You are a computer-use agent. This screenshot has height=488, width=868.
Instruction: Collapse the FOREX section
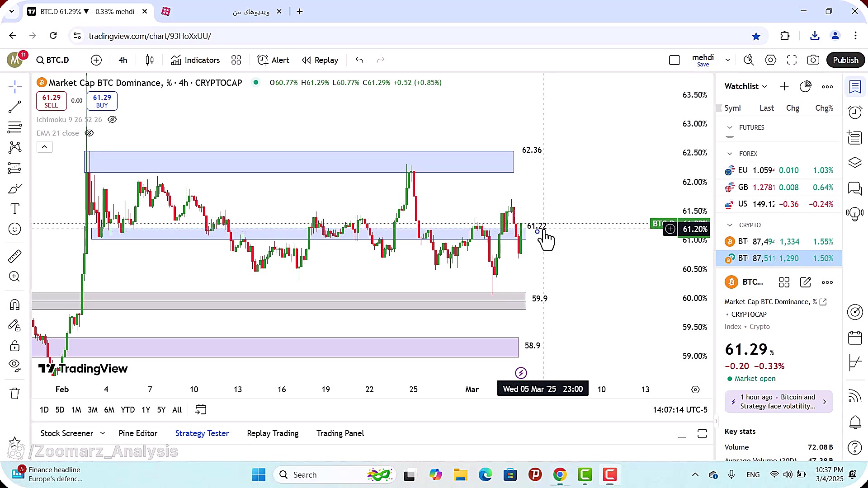[730, 154]
